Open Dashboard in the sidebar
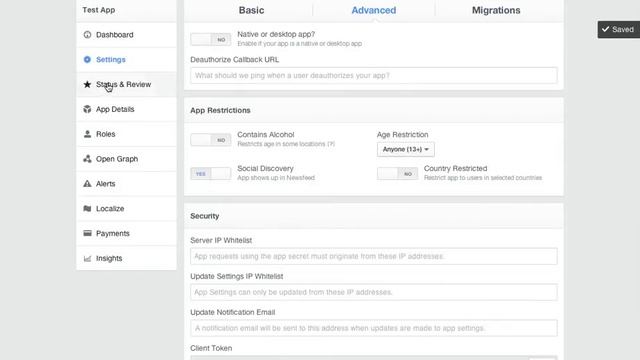 click(127, 35)
